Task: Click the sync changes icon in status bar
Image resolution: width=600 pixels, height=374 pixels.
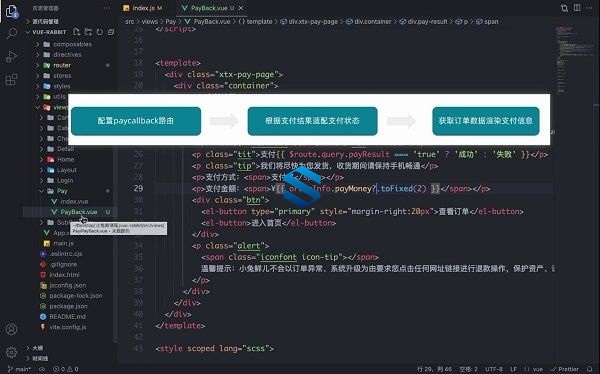Action: 42,369
